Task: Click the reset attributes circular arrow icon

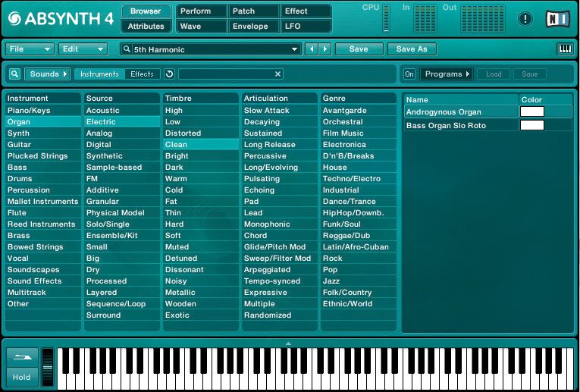Action: (x=169, y=74)
